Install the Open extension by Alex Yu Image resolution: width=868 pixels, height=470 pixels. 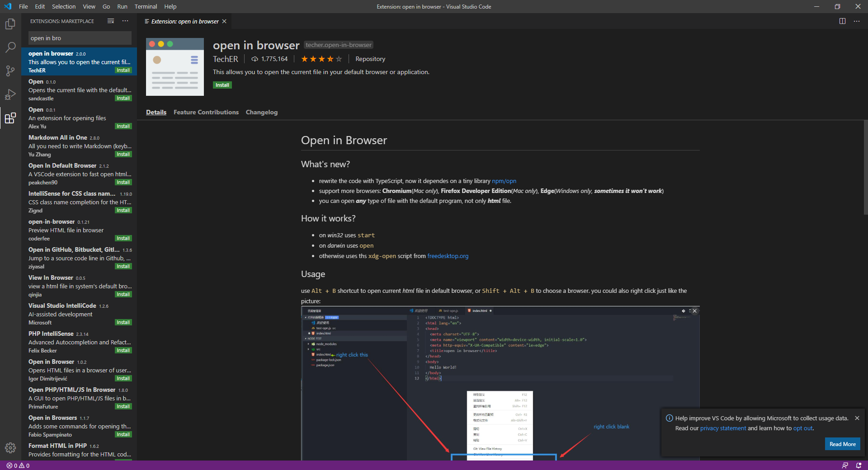(x=123, y=126)
